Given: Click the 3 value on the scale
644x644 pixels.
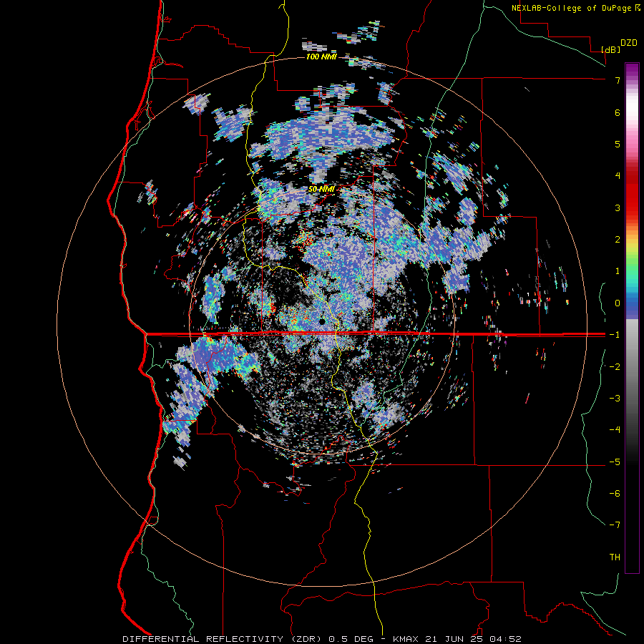Looking at the screenshot, I should (618, 208).
